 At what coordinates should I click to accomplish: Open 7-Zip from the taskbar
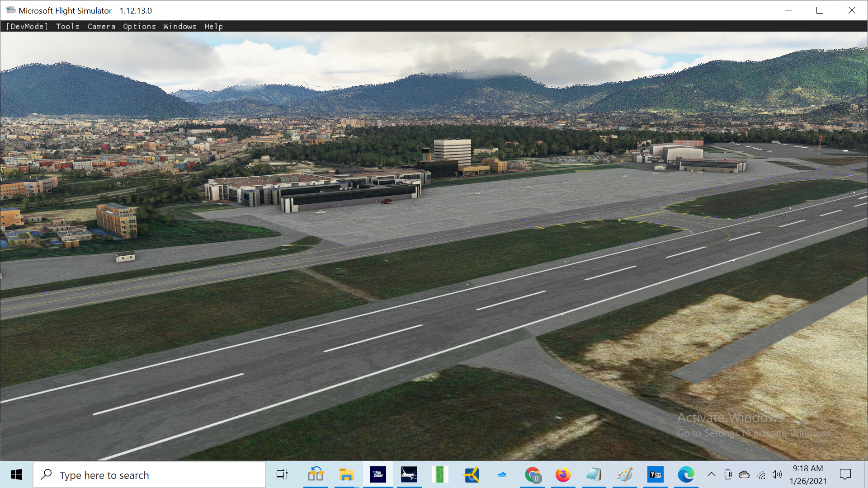(656, 474)
